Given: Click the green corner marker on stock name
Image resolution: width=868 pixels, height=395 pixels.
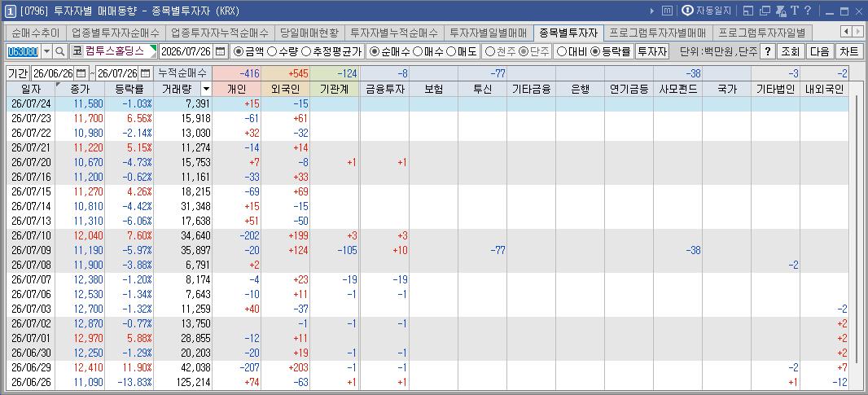Looking at the screenshot, I should (x=153, y=48).
